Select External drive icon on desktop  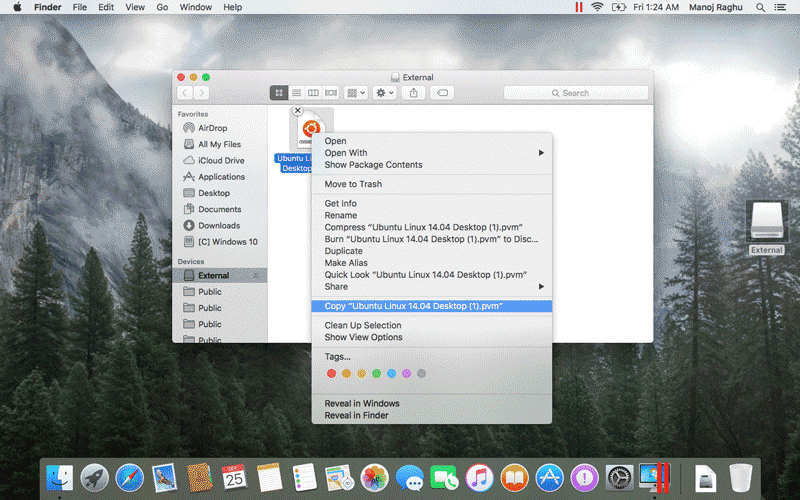point(767,221)
